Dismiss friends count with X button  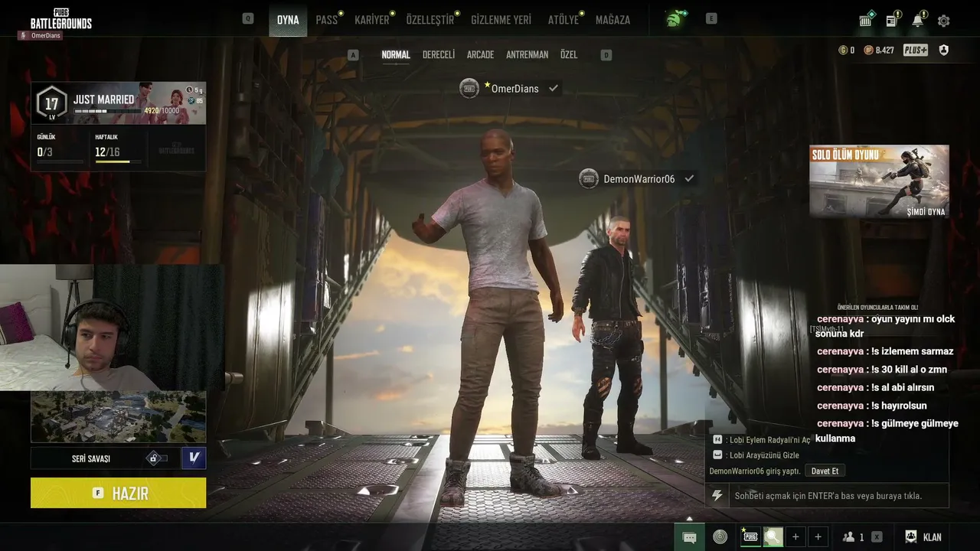click(x=877, y=537)
